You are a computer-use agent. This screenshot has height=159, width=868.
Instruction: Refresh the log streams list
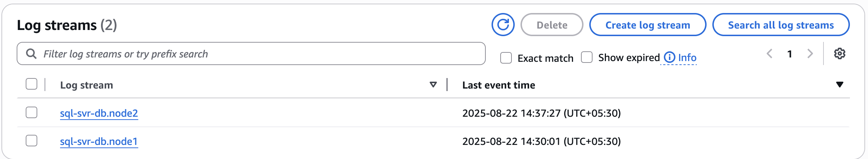pyautogui.click(x=503, y=25)
